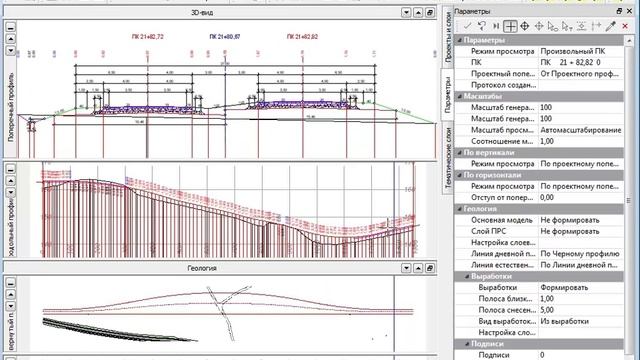Click the Из выработки value
640x360 pixels.
pyautogui.click(x=581, y=321)
